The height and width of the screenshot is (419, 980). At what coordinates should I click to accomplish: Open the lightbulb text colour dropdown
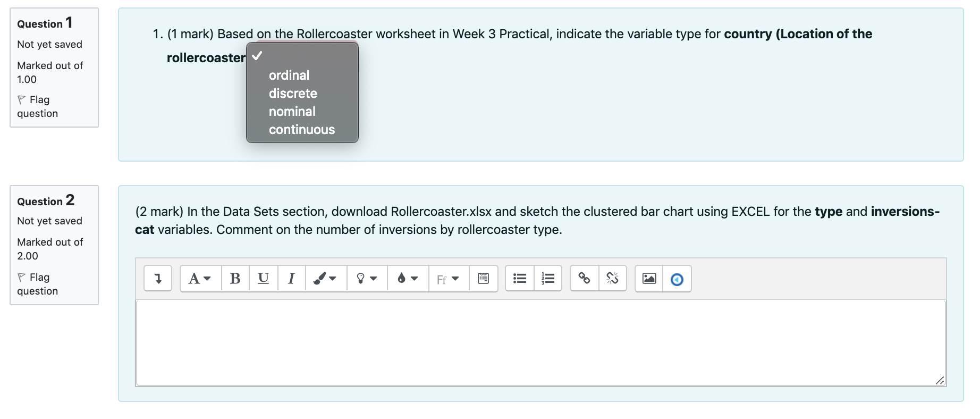pyautogui.click(x=367, y=279)
